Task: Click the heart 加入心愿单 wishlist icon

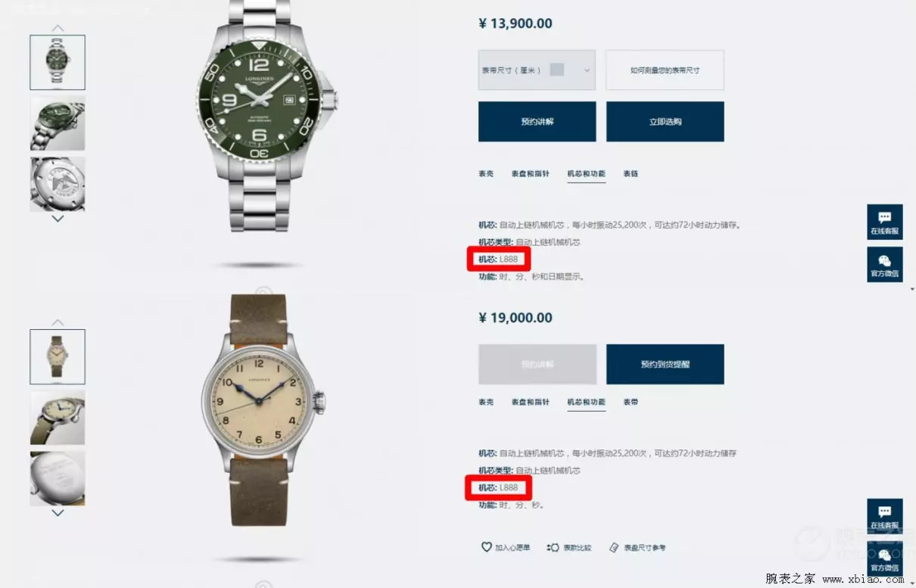Action: [486, 546]
